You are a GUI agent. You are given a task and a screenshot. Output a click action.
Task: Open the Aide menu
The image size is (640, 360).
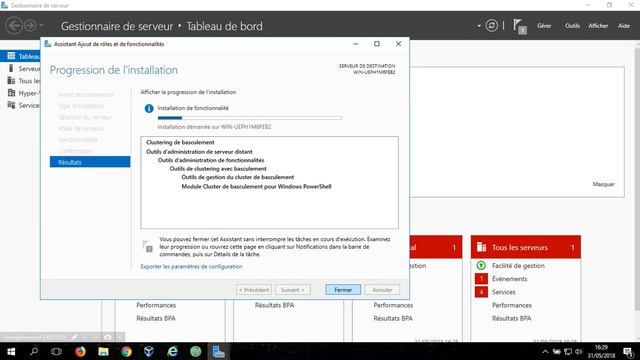(x=624, y=26)
